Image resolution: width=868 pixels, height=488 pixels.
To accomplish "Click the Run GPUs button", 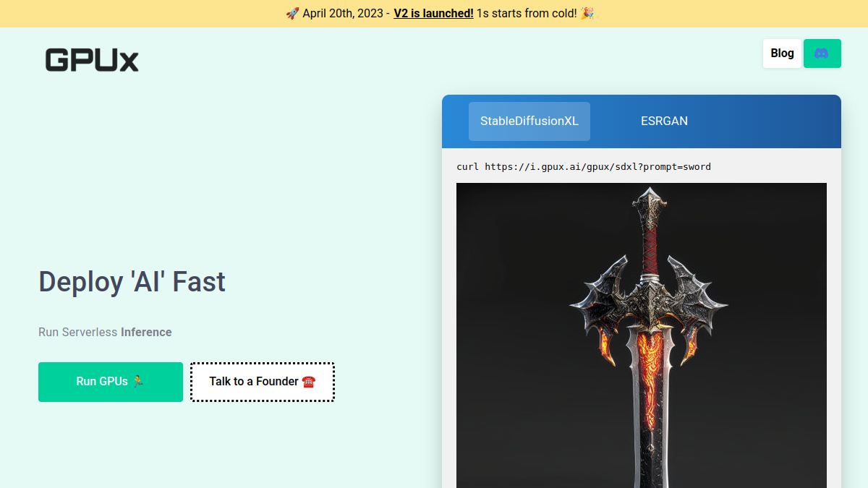I will [x=111, y=382].
